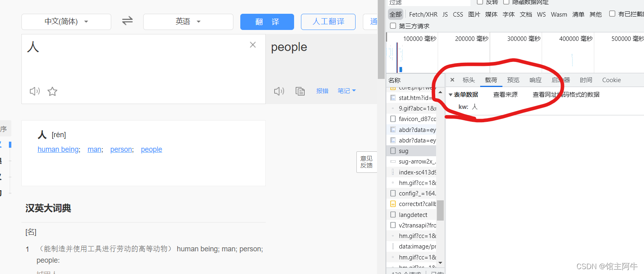This screenshot has width=644, height=274.
Task: Toggle 反转 invert checkbox
Action: (480, 2)
